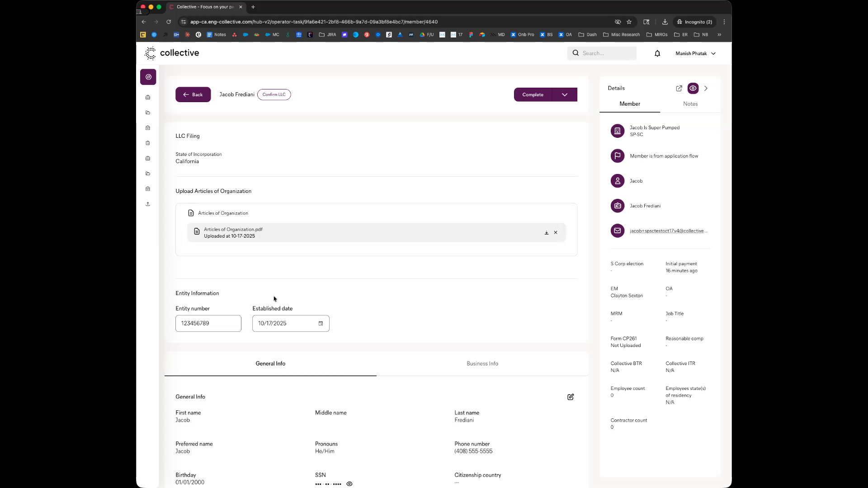Collapse the Details panel with chevron arrow
Screen dimensions: 868x488
pyautogui.click(x=706, y=89)
